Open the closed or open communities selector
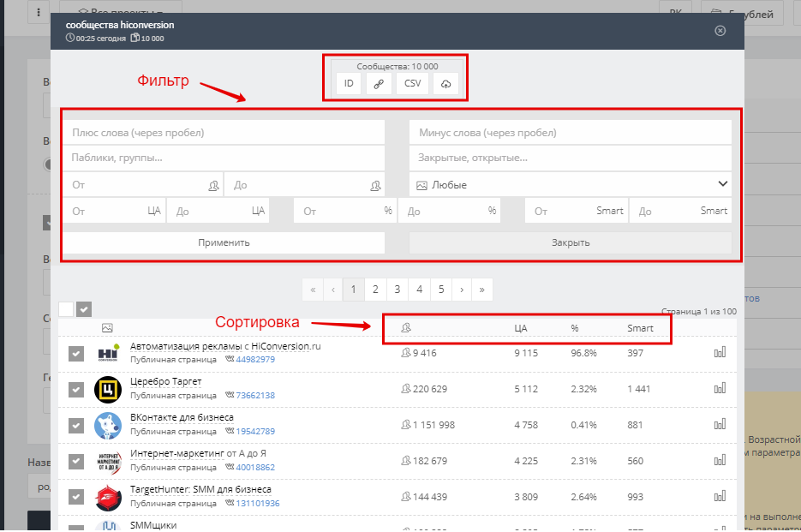801x532 pixels. coord(570,158)
